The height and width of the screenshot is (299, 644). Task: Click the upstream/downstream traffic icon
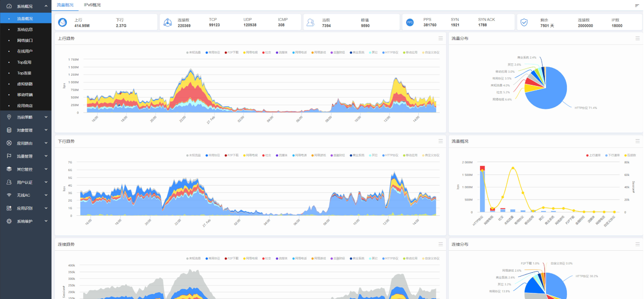click(x=62, y=23)
